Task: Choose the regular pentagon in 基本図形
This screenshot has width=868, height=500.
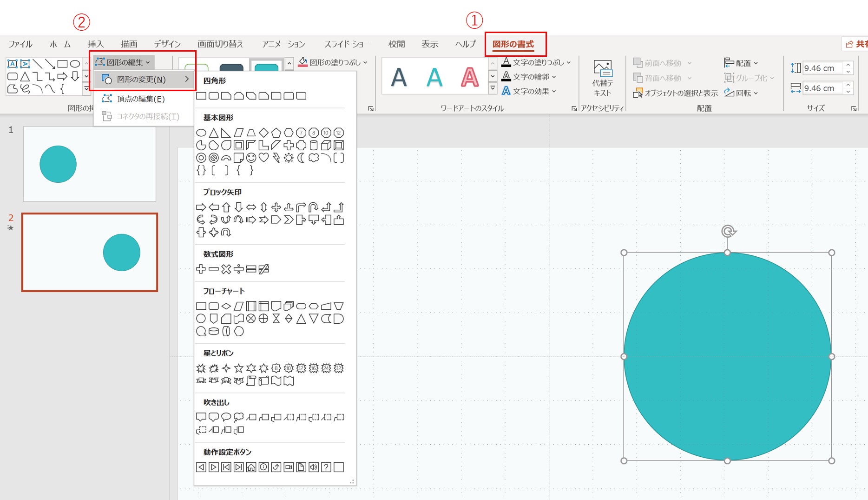Action: coord(276,133)
